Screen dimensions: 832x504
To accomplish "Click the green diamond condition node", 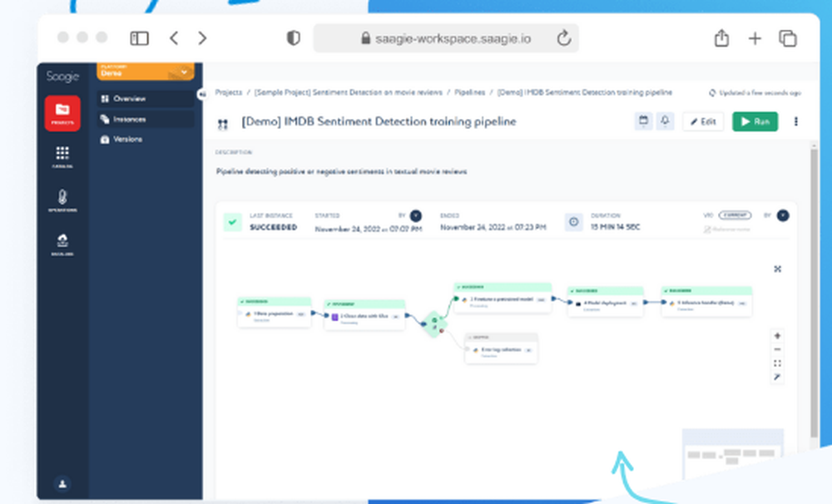I will pyautogui.click(x=434, y=324).
